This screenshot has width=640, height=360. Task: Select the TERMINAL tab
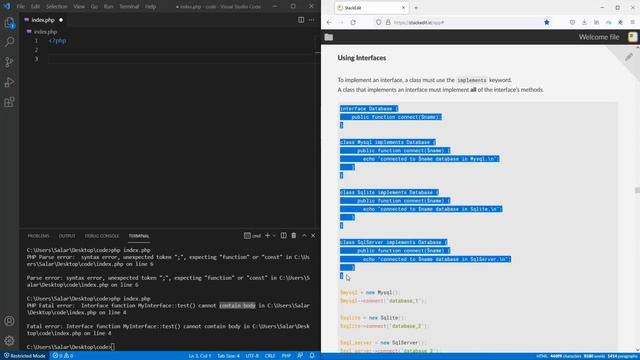coord(139,236)
